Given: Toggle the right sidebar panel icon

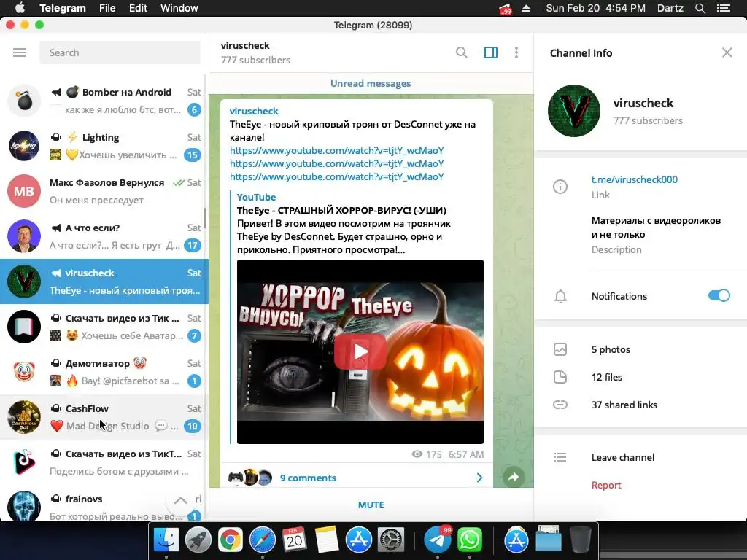Looking at the screenshot, I should (491, 52).
